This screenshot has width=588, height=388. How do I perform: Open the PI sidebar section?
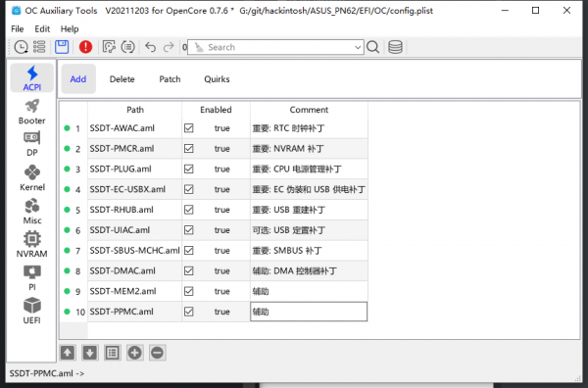[32, 278]
